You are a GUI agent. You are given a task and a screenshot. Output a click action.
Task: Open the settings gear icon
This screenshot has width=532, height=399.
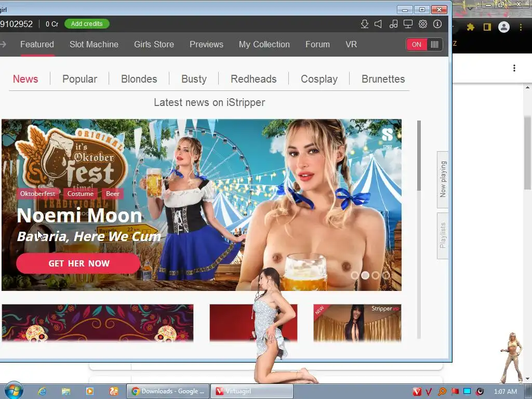pos(423,24)
